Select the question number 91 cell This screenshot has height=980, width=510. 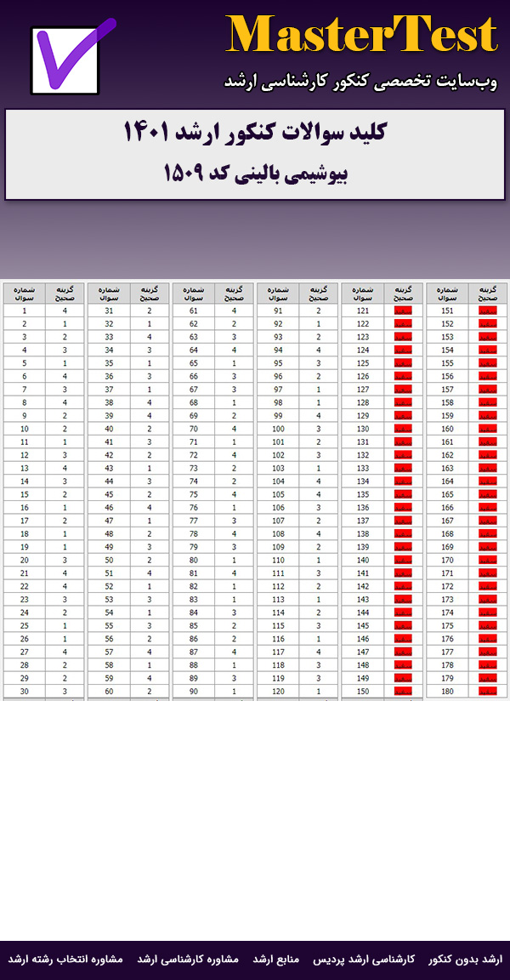[x=277, y=311]
